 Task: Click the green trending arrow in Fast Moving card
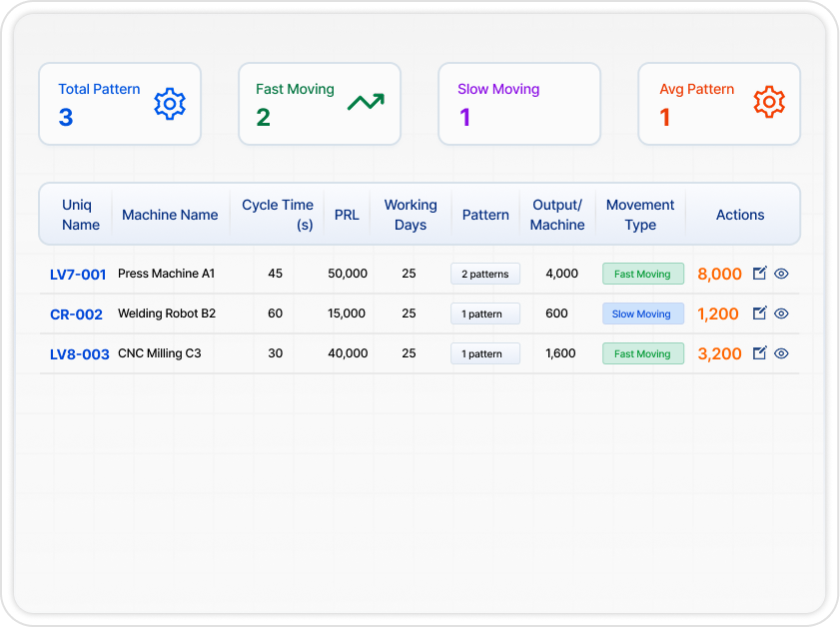point(366,102)
